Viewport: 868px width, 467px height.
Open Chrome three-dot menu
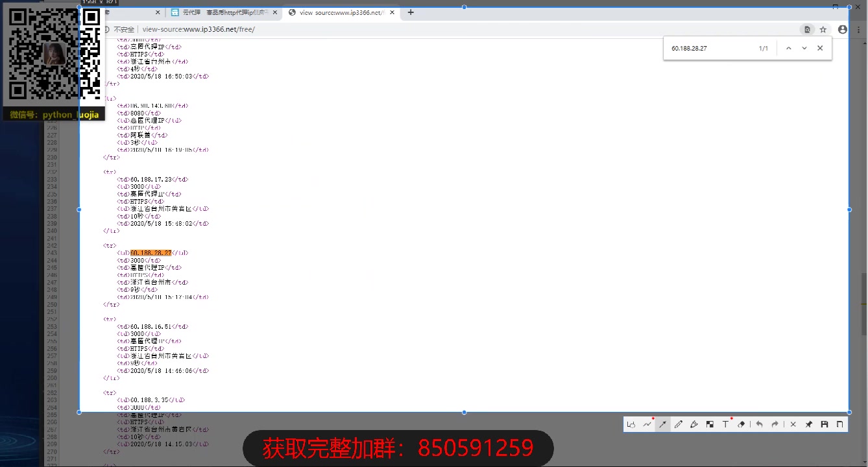[x=859, y=29]
